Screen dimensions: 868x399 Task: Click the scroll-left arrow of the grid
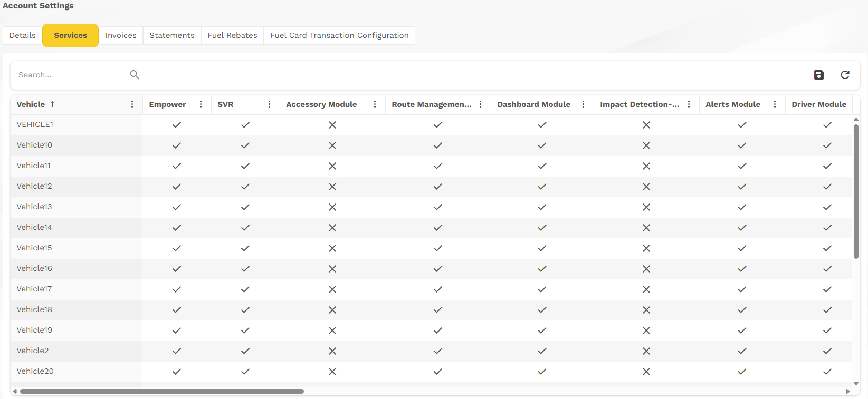pos(15,392)
